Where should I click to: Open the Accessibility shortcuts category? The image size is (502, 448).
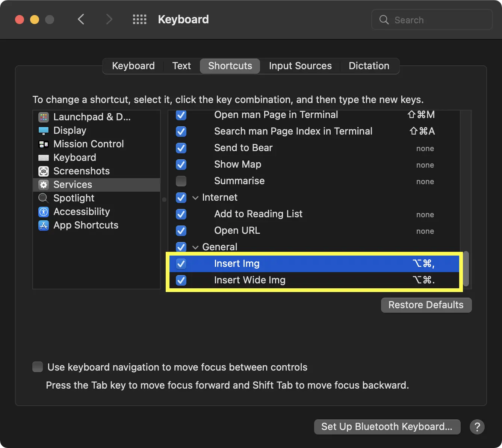click(x=81, y=212)
